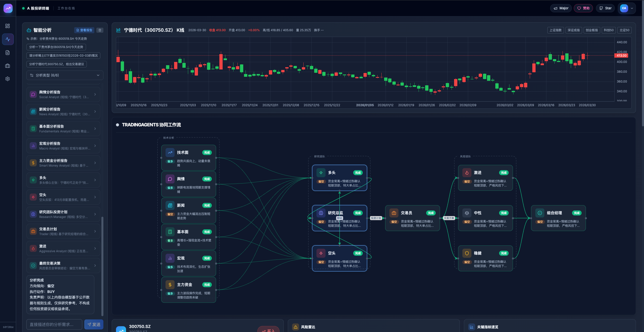Click the Major announcement button
This screenshot has height=332, width=644.
(561, 8)
